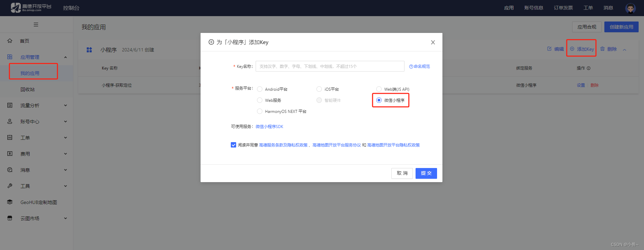The height and width of the screenshot is (250, 644).
Task: Click the info icon beside 操作
Action: click(x=589, y=68)
